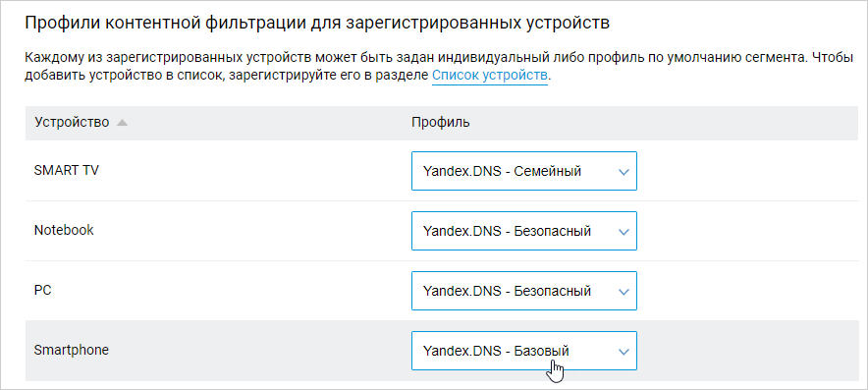This screenshot has width=868, height=390.
Task: Sort table by the Устройство column
Action: coord(72,123)
